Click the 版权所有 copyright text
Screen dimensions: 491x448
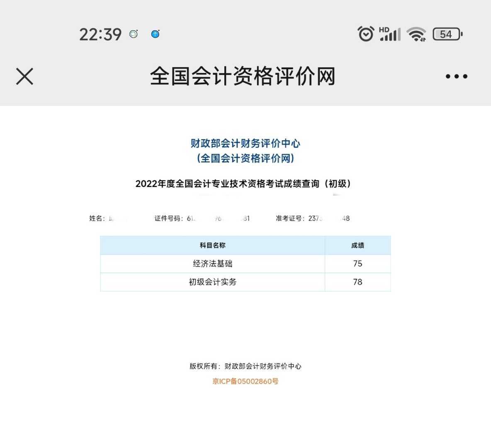point(245,366)
